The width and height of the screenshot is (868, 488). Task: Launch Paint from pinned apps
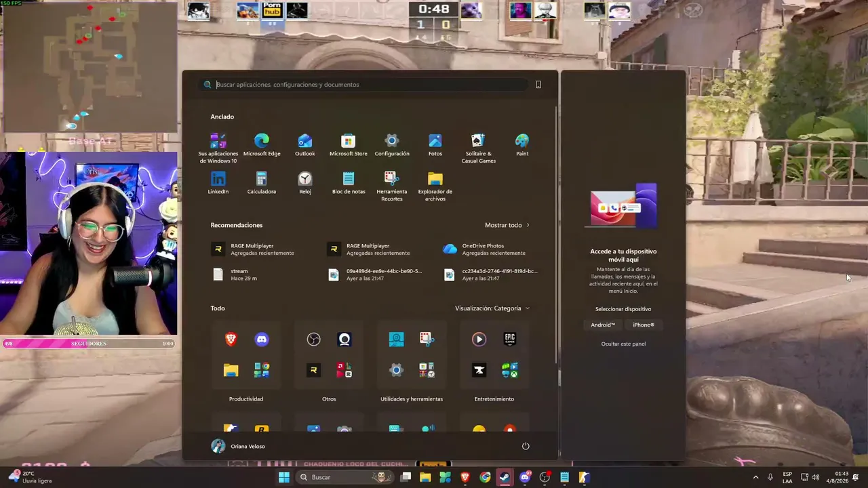(x=522, y=145)
